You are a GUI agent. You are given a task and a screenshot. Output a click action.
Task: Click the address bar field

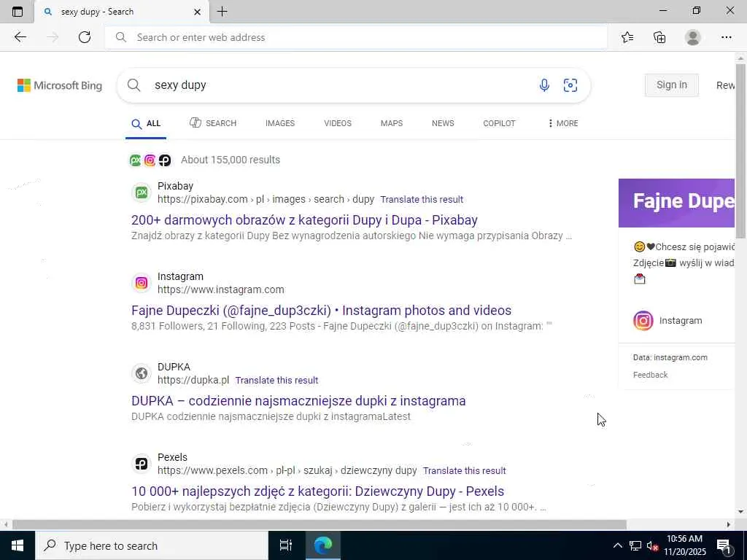pyautogui.click(x=356, y=37)
